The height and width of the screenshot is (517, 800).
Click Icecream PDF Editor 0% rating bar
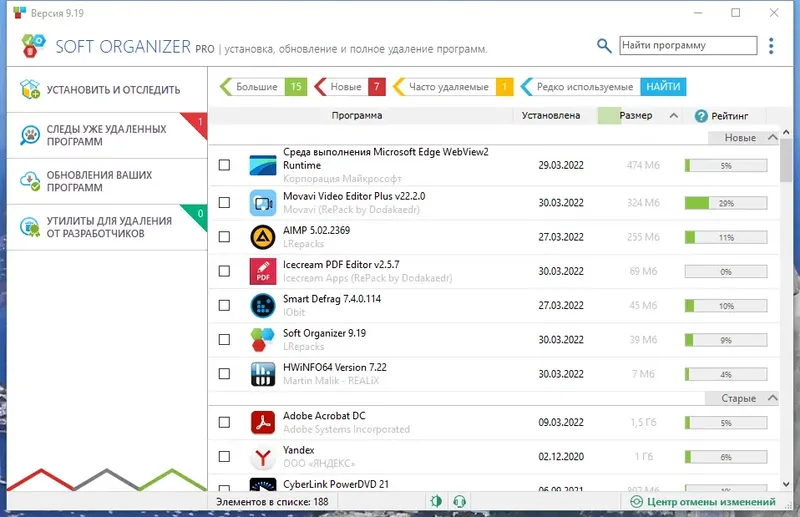pos(726,272)
